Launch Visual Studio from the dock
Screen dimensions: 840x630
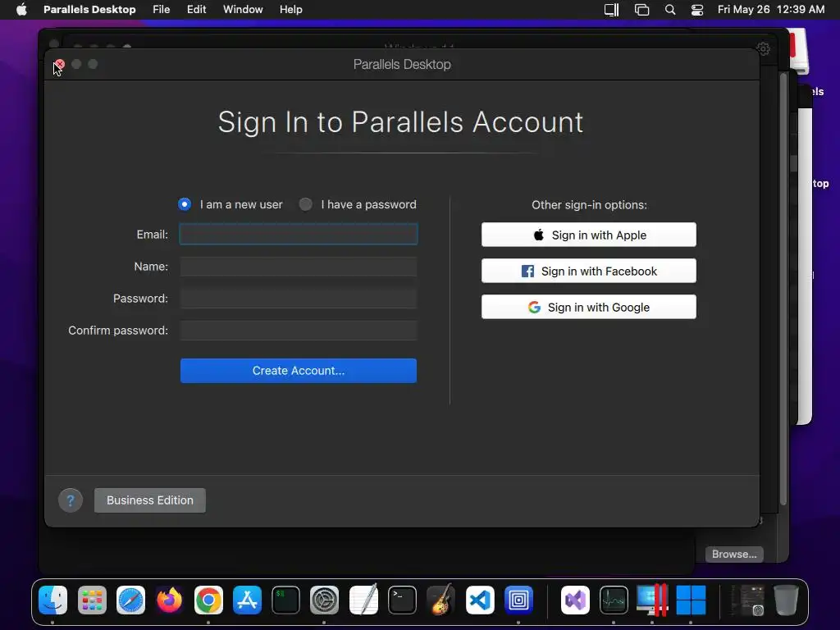[575, 600]
